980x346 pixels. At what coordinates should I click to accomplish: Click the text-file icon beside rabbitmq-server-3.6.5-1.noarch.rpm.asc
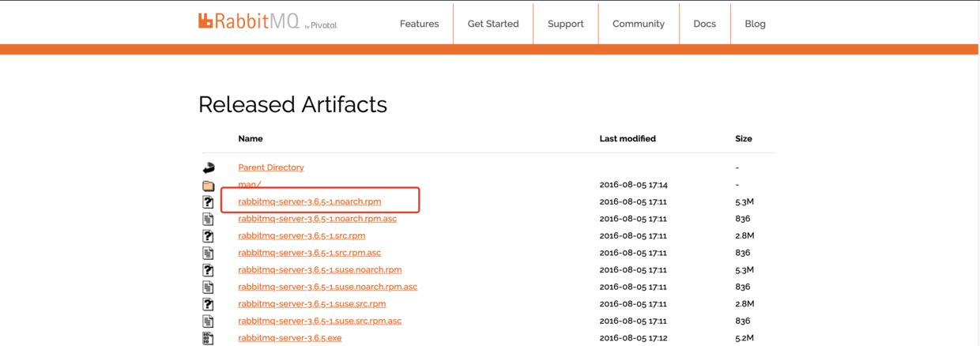pyautogui.click(x=209, y=219)
